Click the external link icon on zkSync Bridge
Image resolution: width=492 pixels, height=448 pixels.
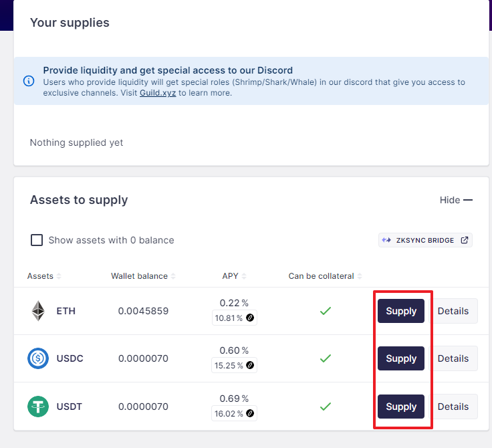tap(465, 240)
